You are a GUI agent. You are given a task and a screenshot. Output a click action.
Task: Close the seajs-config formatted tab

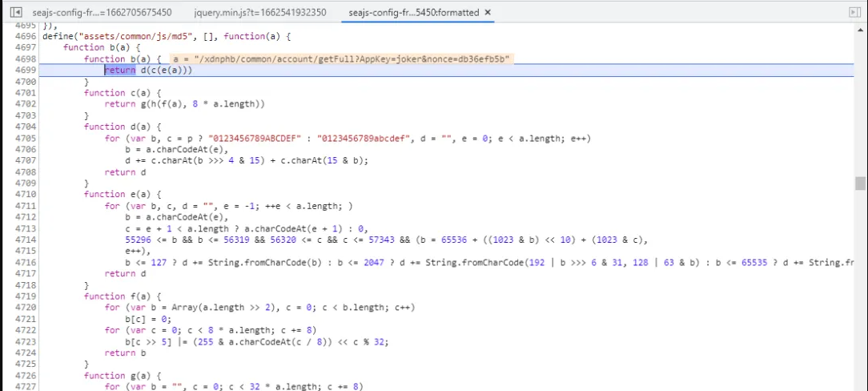coord(487,12)
